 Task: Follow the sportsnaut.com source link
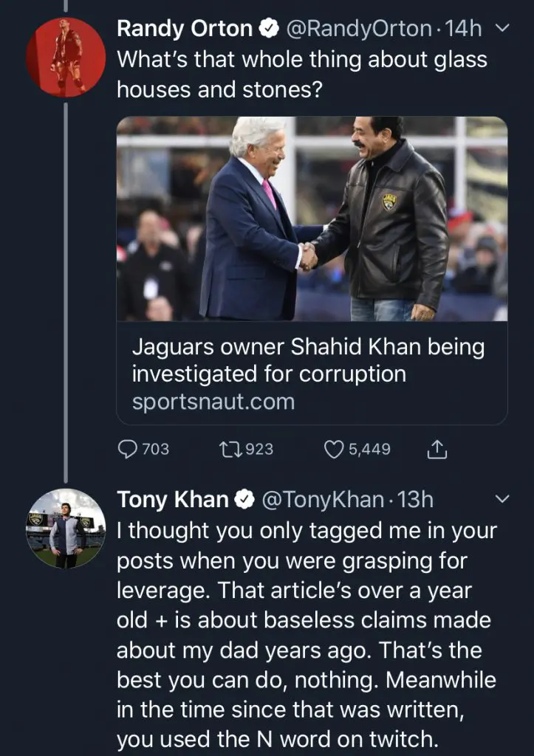[213, 402]
